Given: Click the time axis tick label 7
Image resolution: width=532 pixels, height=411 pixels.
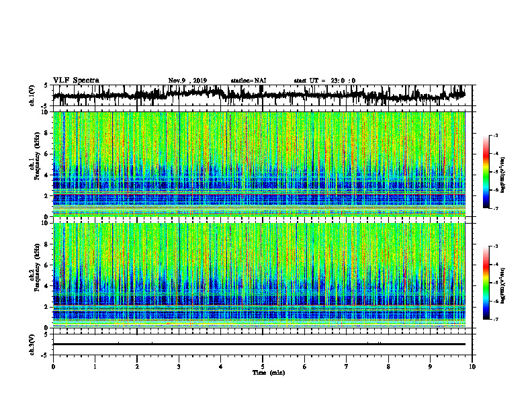Looking at the screenshot, I should pyautogui.click(x=347, y=367).
